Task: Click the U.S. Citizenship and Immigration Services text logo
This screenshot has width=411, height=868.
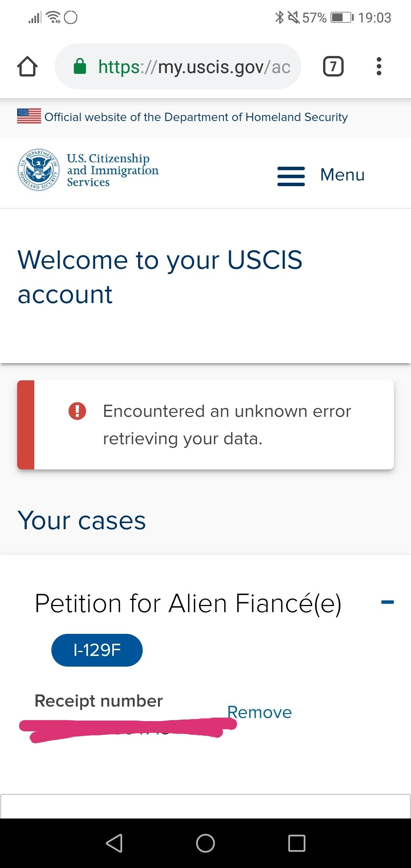Action: coord(113,170)
